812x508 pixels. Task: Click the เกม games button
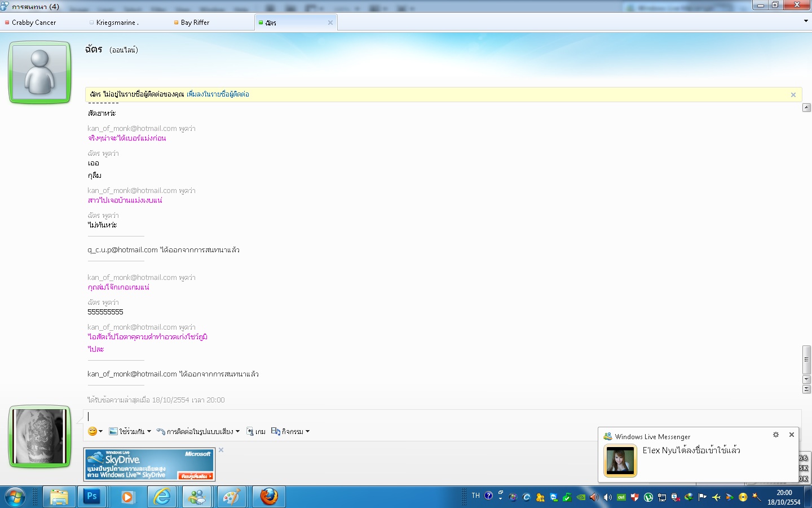click(256, 431)
